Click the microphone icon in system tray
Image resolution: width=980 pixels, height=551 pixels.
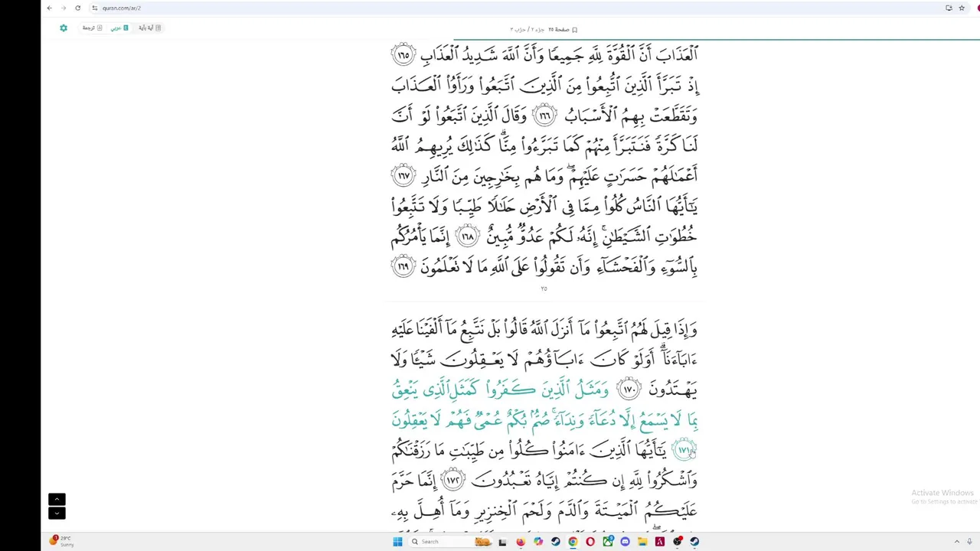[x=969, y=542]
